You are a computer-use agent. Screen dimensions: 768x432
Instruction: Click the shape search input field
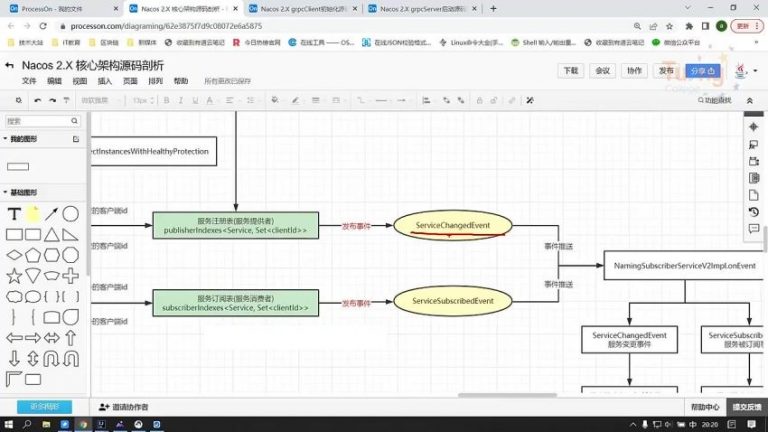(x=40, y=121)
